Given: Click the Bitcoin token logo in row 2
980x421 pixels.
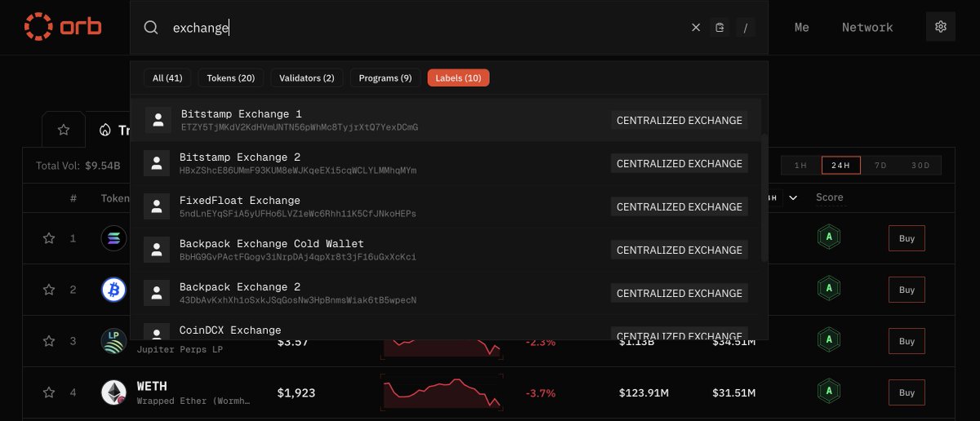Looking at the screenshot, I should (x=114, y=290).
